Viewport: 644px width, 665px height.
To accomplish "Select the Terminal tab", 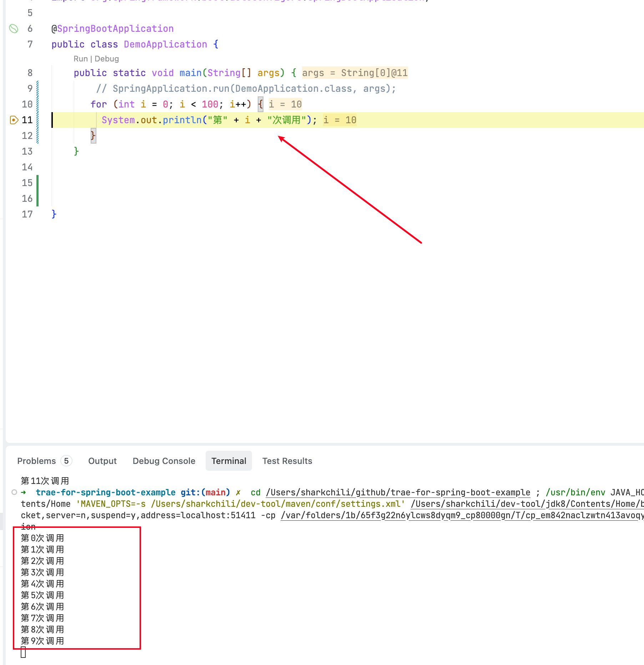I will click(x=229, y=461).
